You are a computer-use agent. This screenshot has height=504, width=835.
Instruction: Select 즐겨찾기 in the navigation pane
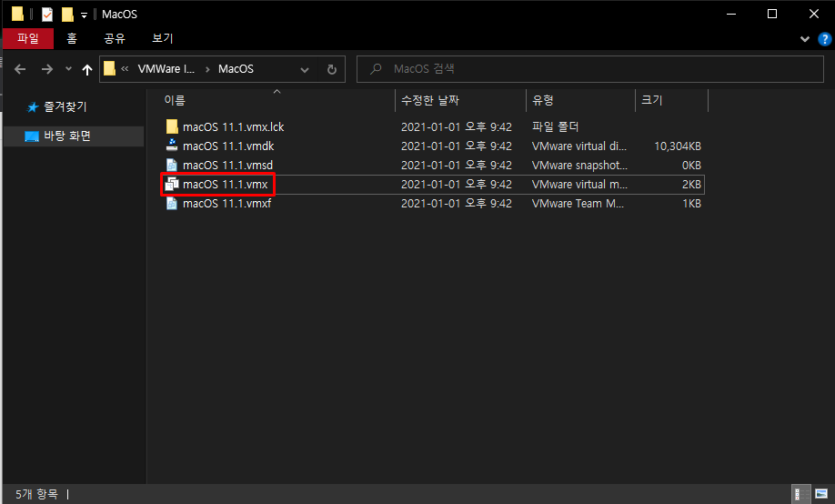click(65, 107)
